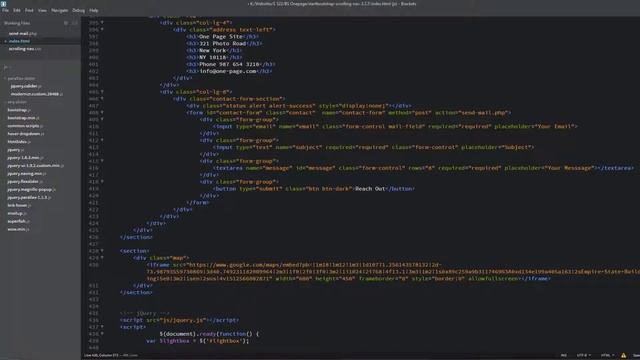This screenshot has height=360, width=640.
Task: Click the google maps iframe src URL
Action: pyautogui.click(x=392, y=272)
